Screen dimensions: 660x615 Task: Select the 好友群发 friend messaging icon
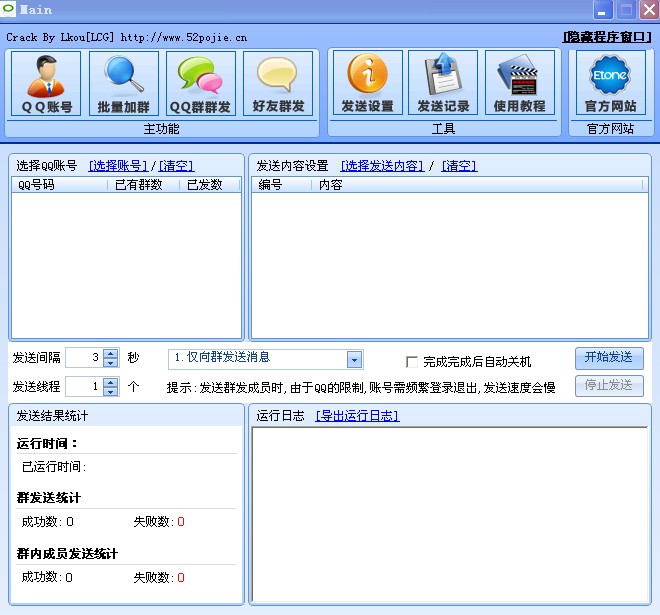pos(278,83)
